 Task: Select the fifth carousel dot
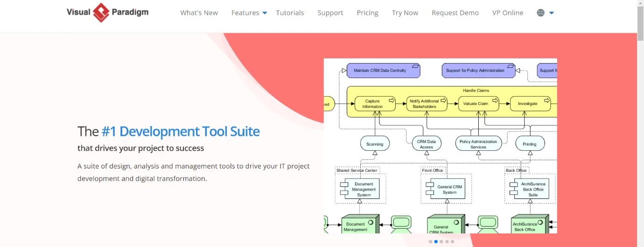452,242
